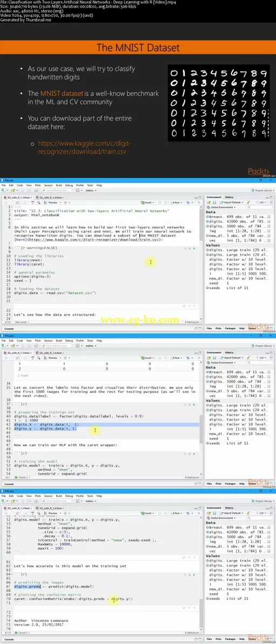Screen dimensions: 276x644
Task: Open table view icon for digits.. 42000 row, second frame
Action: (x=269, y=376)
